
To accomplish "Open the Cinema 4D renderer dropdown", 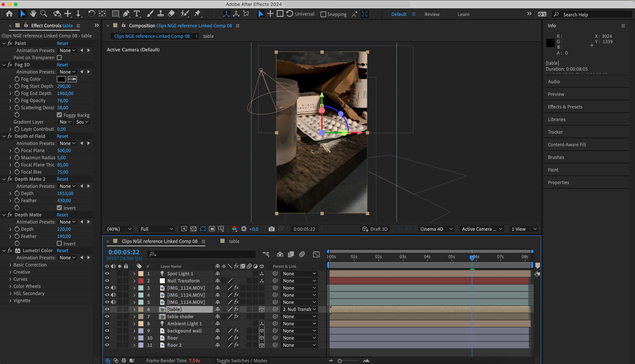I will (436, 229).
